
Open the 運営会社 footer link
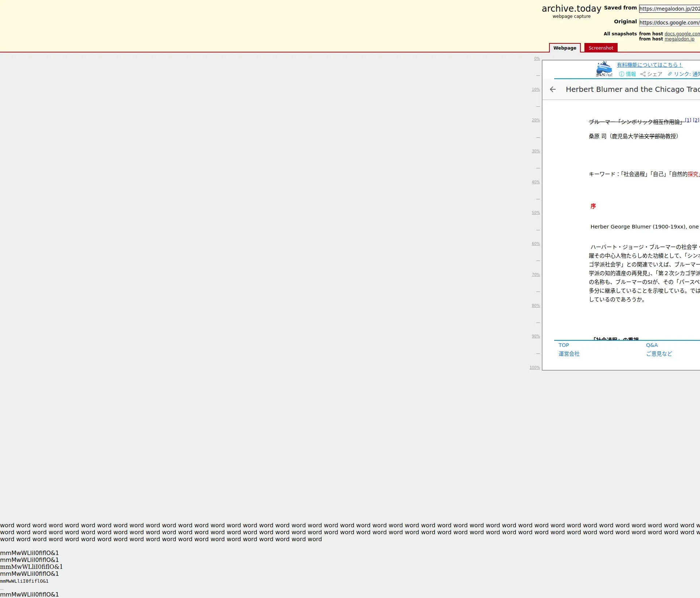[569, 354]
